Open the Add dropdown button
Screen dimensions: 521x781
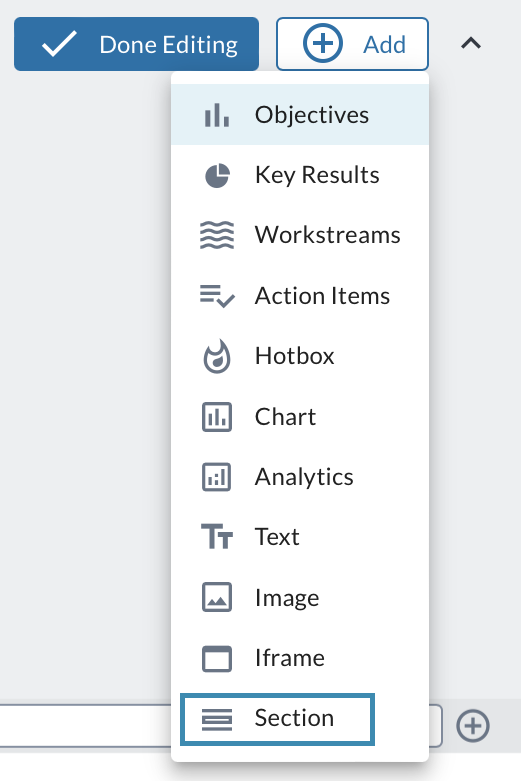point(352,44)
